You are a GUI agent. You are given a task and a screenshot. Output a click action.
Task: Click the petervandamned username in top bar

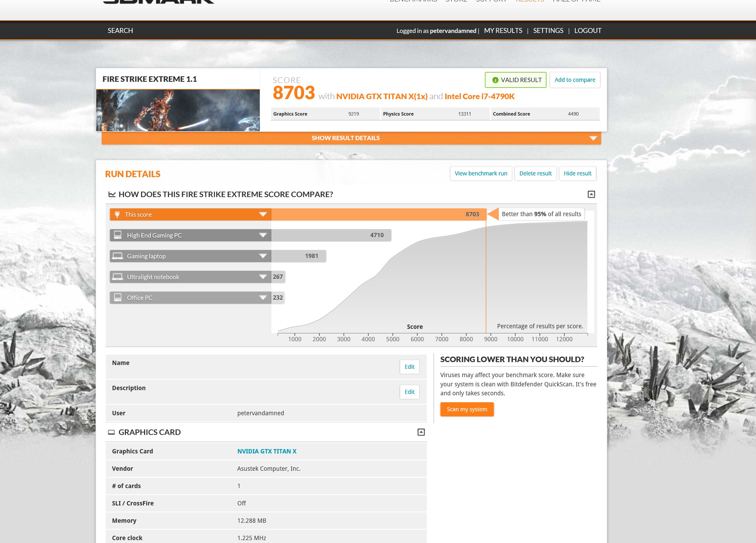453,31
